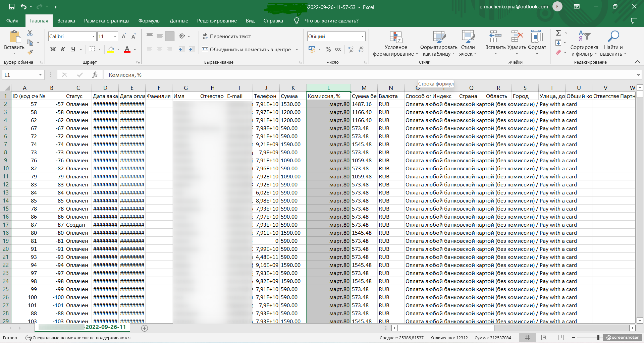This screenshot has width=644, height=343.
Task: Click the AutoSum sigma icon
Action: point(558,33)
